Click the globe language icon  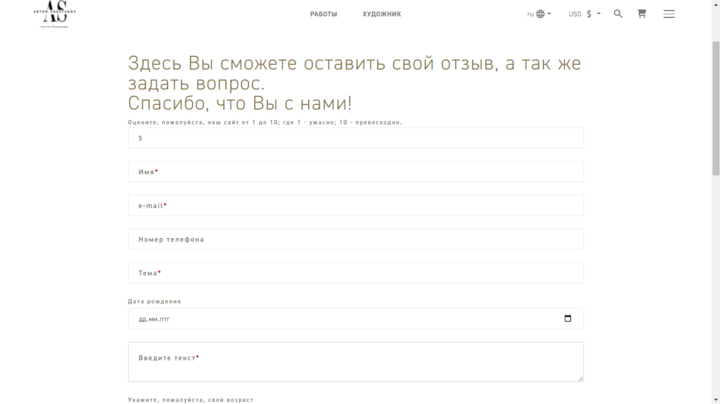click(x=540, y=14)
